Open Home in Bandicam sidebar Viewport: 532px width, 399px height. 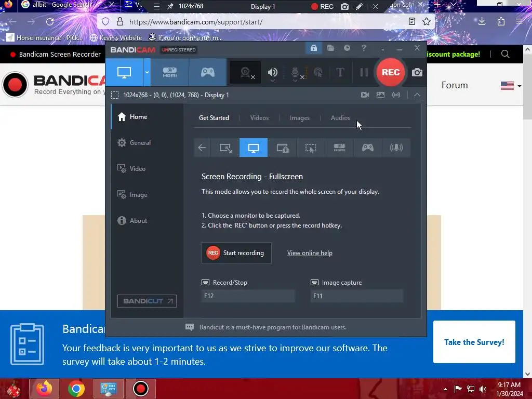point(147,117)
